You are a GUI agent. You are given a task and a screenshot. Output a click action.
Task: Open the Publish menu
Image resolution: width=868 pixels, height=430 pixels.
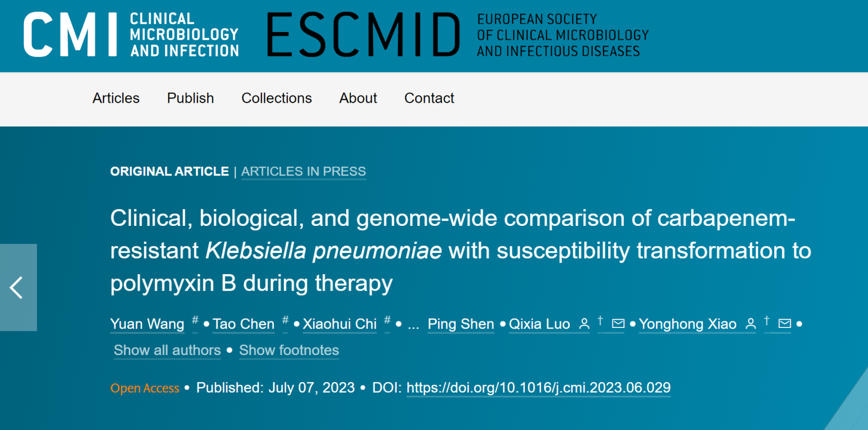click(x=190, y=98)
